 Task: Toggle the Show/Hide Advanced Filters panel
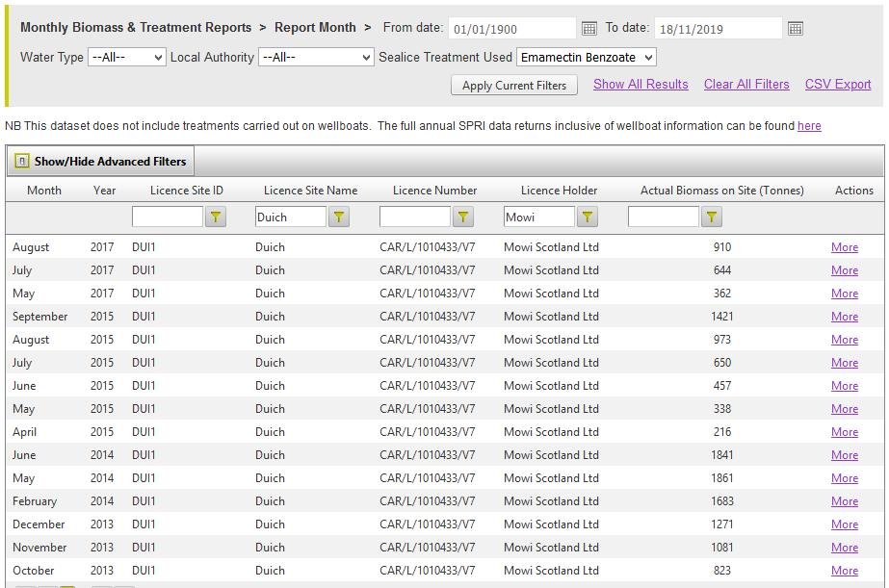click(x=101, y=162)
